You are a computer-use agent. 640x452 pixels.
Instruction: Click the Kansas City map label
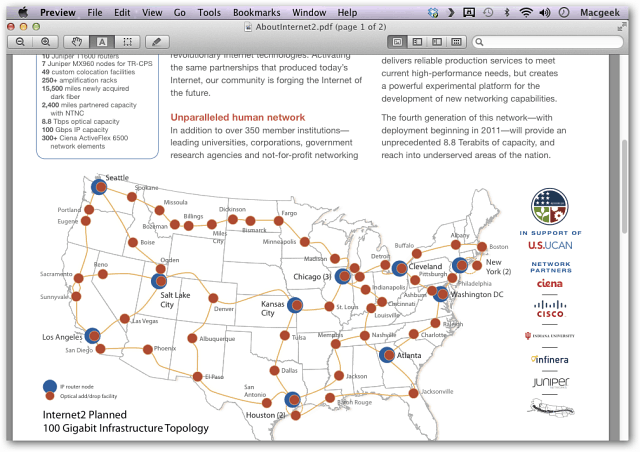pyautogui.click(x=272, y=308)
